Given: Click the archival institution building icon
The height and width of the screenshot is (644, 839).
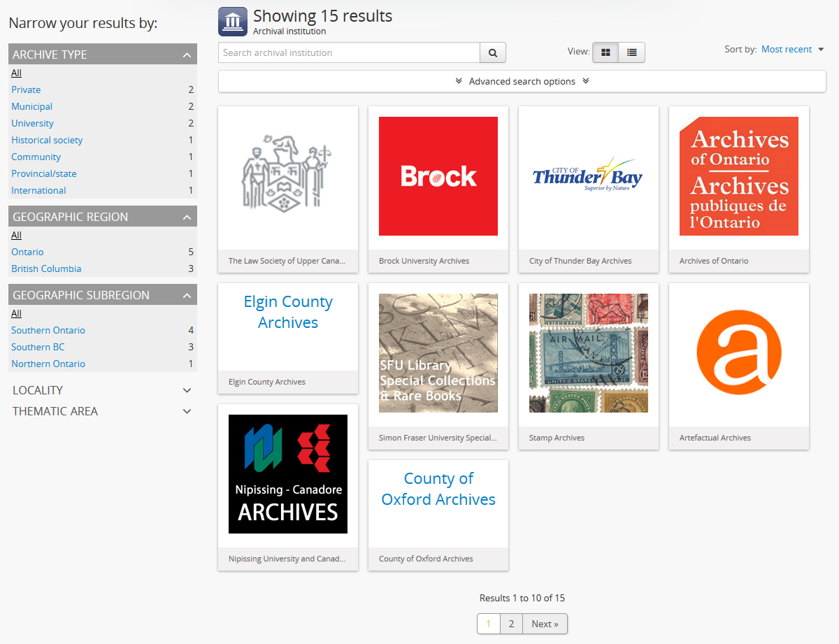Looking at the screenshot, I should click(233, 21).
